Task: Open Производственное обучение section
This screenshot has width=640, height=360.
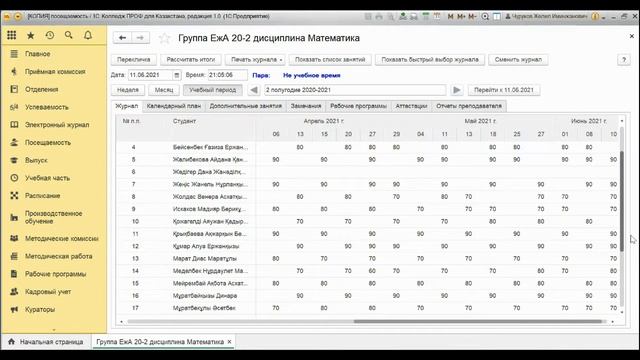Action: (x=53, y=217)
